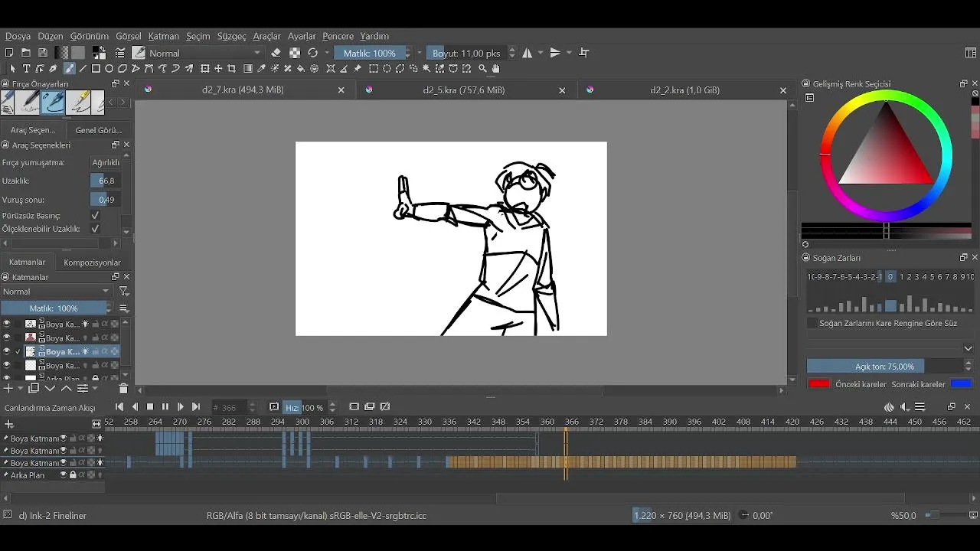Open the fill pattern selector
Viewport: 980px width, 551px height.
coord(78,53)
